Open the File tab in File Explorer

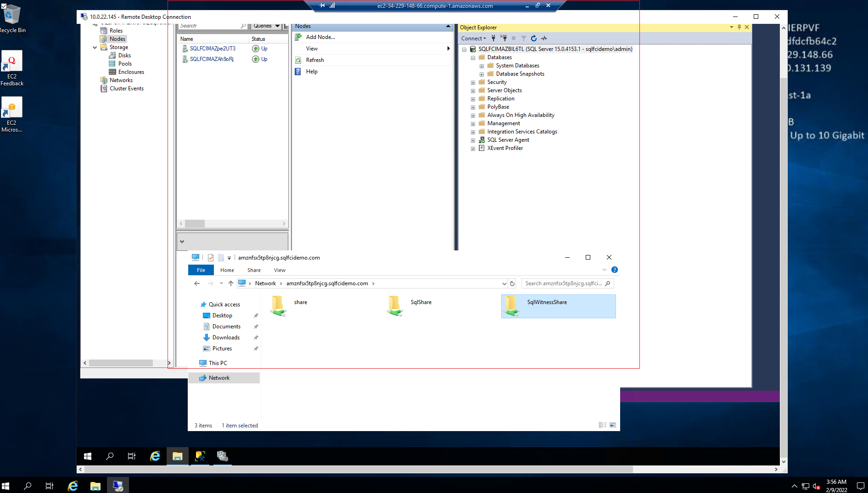click(x=201, y=270)
